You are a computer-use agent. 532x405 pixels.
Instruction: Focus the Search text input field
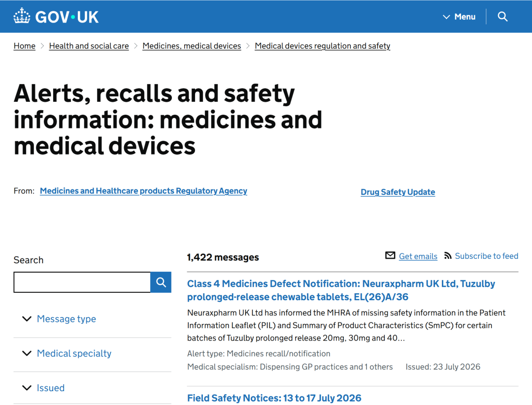pyautogui.click(x=82, y=282)
